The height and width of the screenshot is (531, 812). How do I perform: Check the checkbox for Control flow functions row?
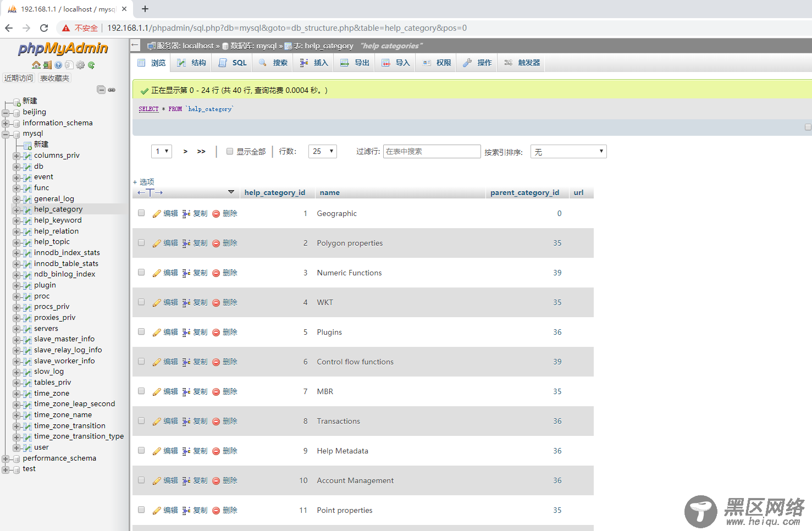[141, 362]
